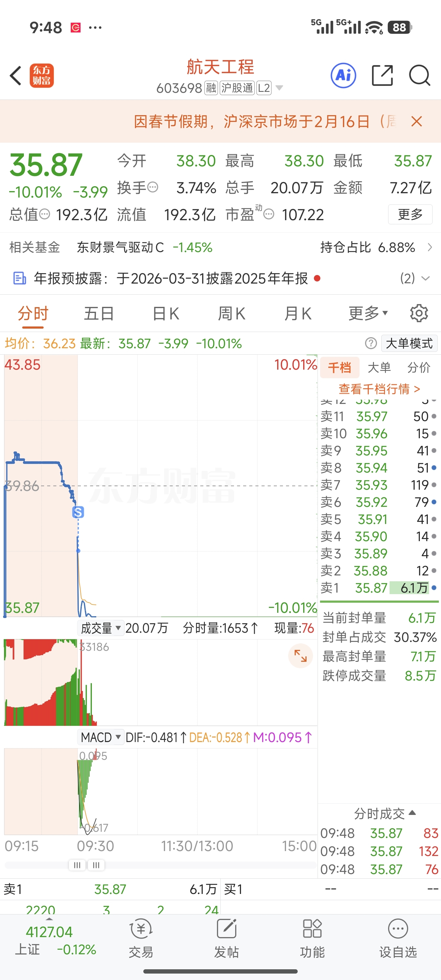Tap the share icon in header
441x980 pixels.
pyautogui.click(x=382, y=75)
